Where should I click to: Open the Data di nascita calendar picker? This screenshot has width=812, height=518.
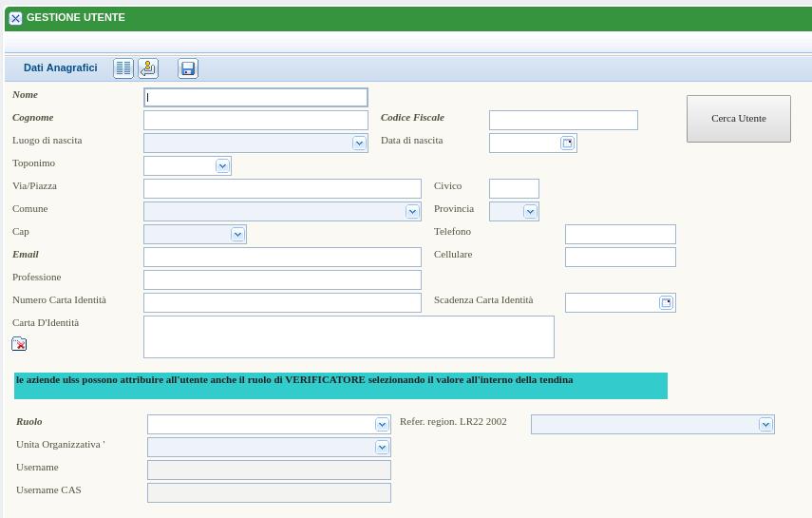click(567, 144)
